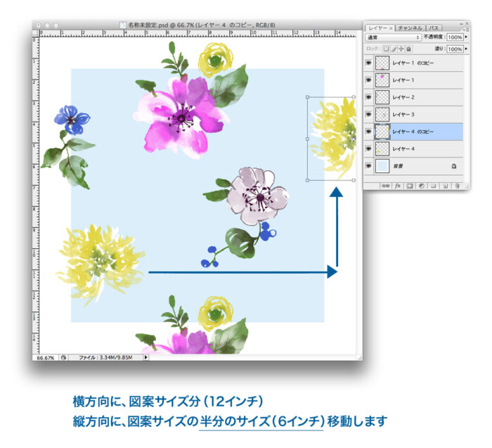Click the red close window button
Viewport: 492px width, 448px height.
pyautogui.click(x=38, y=25)
